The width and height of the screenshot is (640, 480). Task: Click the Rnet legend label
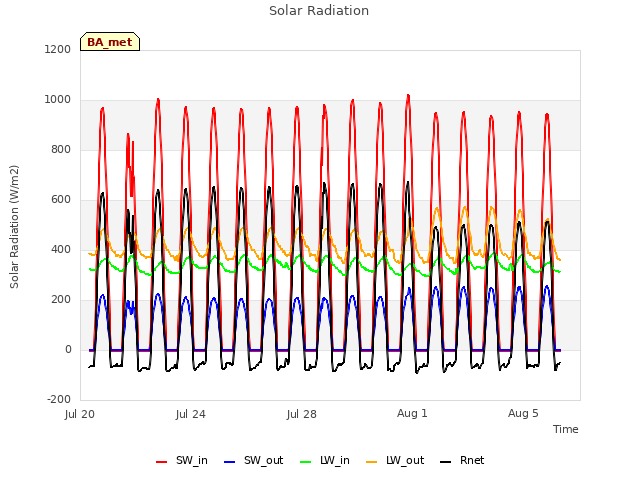[x=472, y=460]
